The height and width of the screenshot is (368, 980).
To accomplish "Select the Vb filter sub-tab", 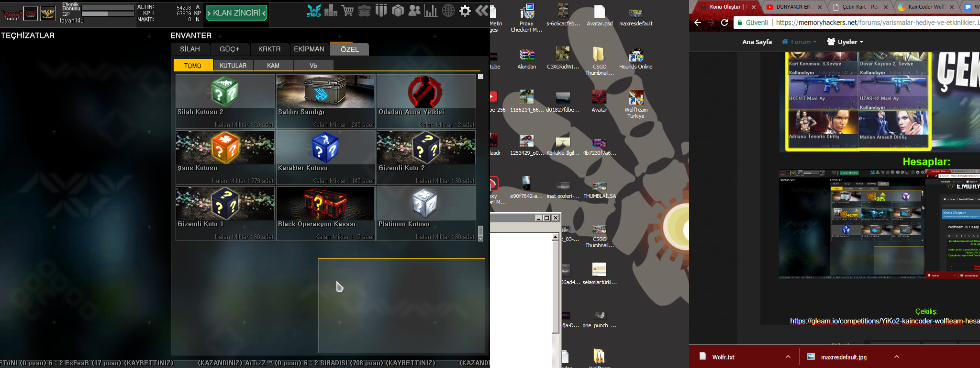I will pyautogui.click(x=313, y=65).
